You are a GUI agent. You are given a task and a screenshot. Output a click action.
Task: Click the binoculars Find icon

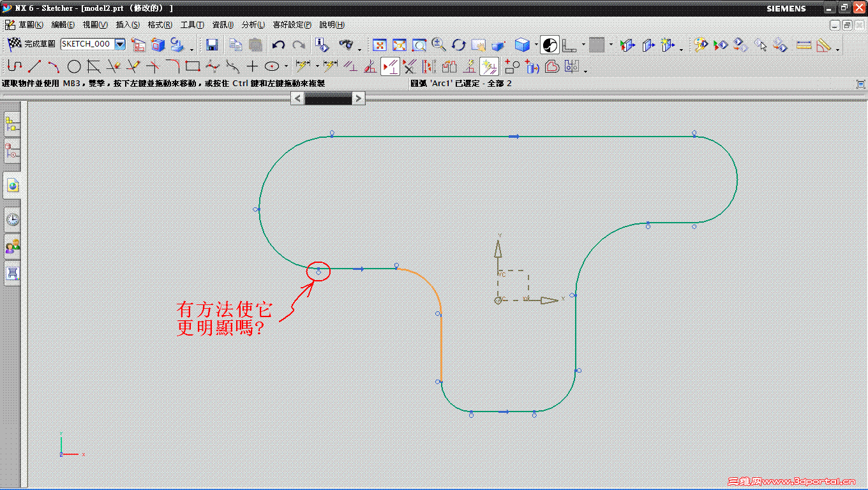point(346,45)
